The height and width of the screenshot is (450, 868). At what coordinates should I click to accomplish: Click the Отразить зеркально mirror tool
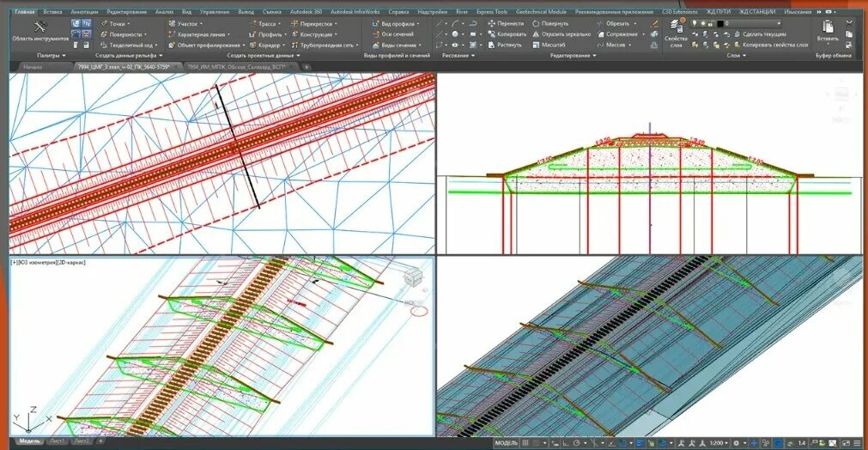point(561,34)
